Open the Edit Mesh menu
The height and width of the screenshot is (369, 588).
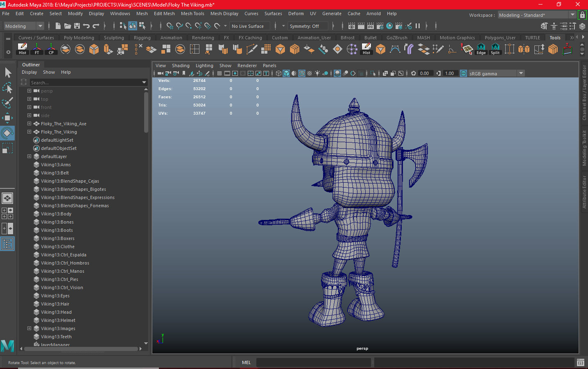coord(164,14)
